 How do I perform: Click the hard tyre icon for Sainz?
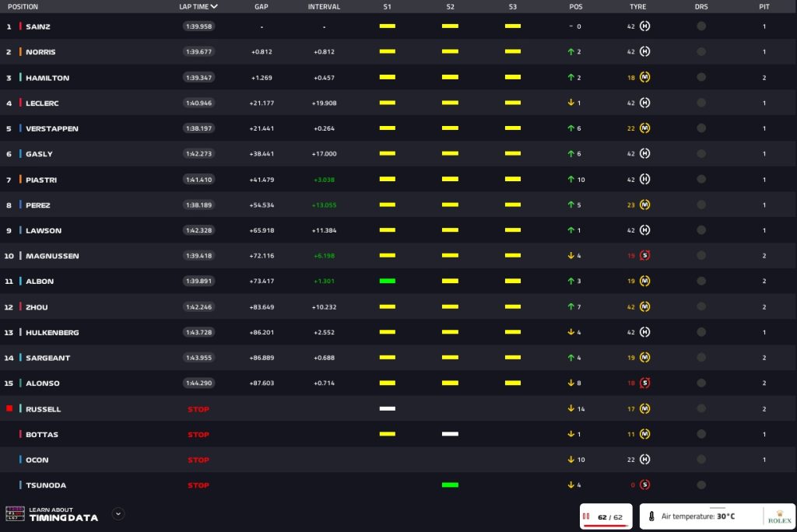pyautogui.click(x=644, y=26)
